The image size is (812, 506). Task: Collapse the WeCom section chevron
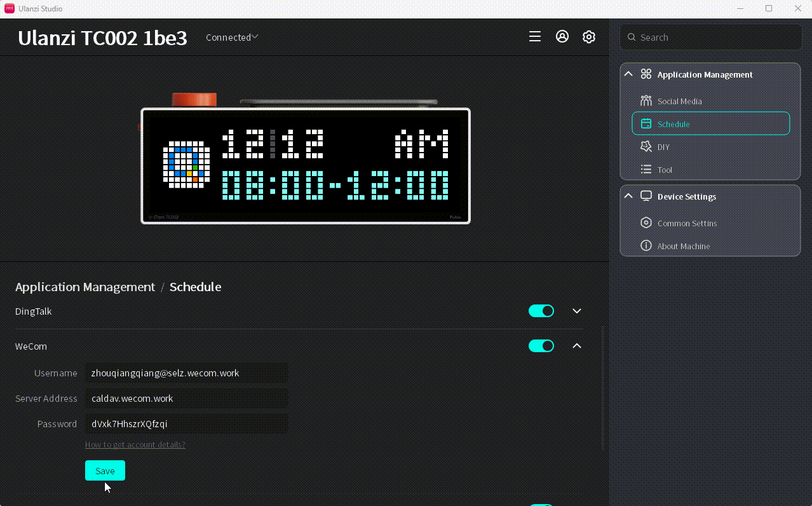pyautogui.click(x=577, y=346)
